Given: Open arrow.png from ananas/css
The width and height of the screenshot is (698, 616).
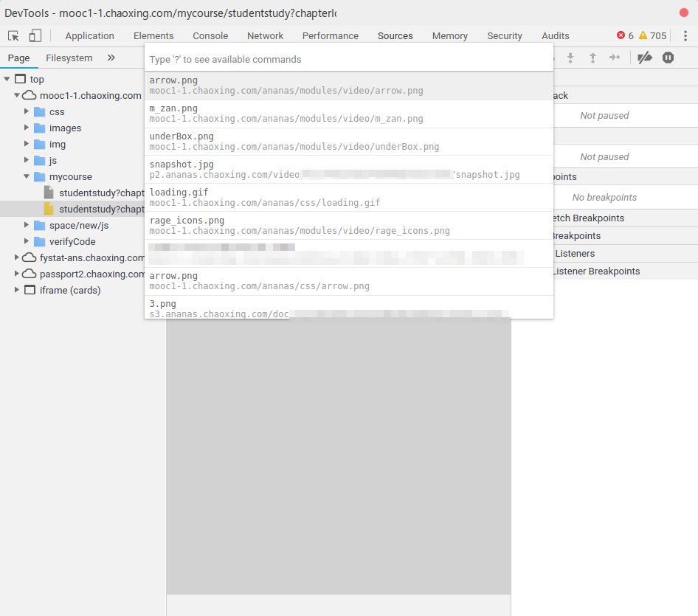Looking at the screenshot, I should pyautogui.click(x=349, y=281).
